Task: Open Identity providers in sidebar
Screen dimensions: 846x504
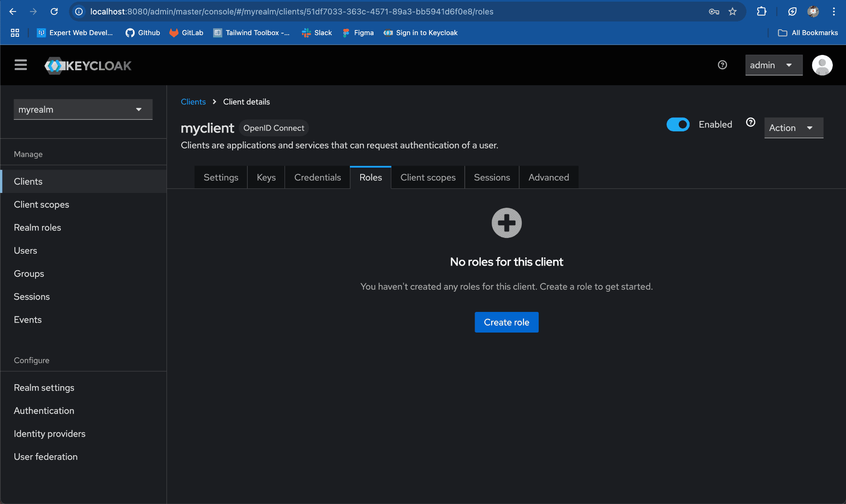Action: (x=50, y=434)
